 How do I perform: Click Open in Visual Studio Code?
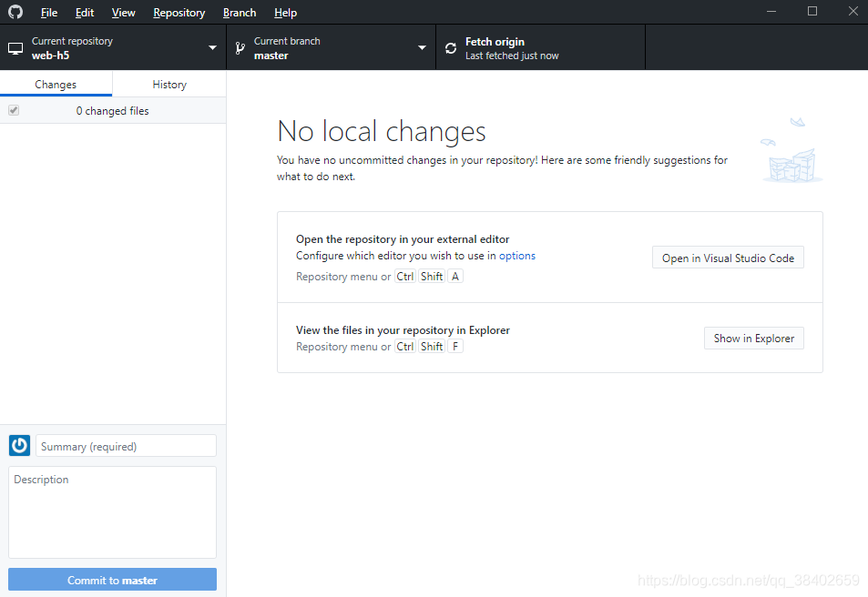coord(728,258)
